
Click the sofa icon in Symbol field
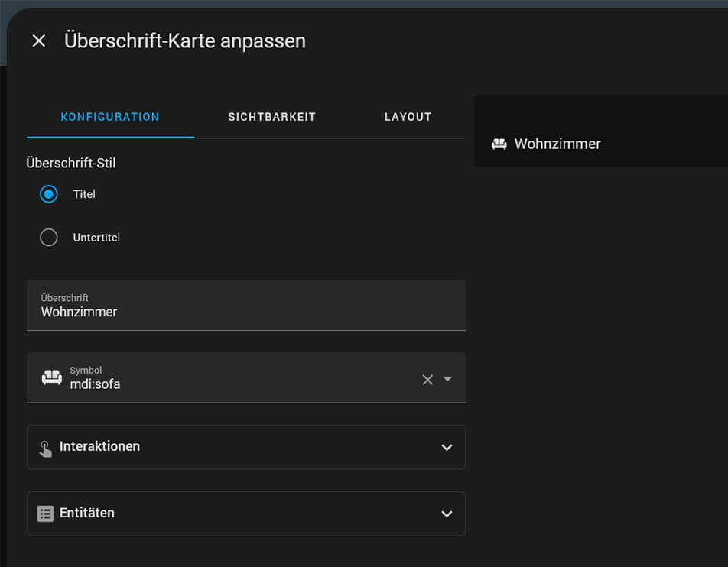click(x=52, y=377)
